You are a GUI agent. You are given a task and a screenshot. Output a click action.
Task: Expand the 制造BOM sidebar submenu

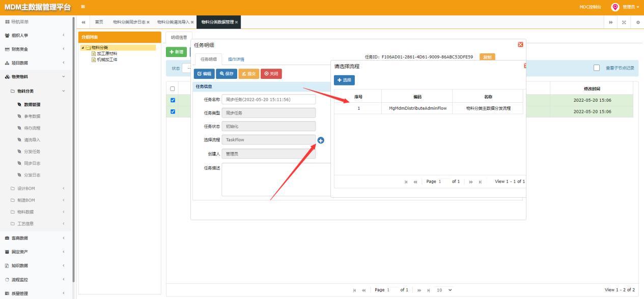36,200
